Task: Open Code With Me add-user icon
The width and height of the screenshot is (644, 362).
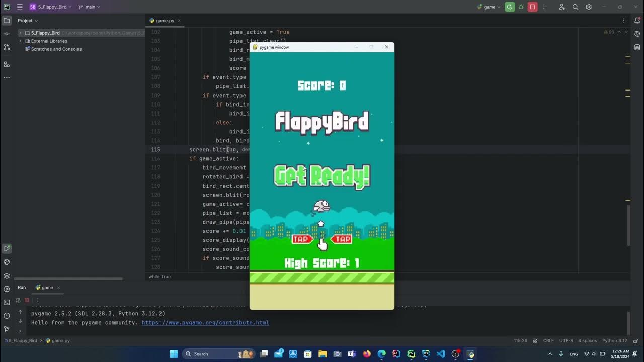Action: coord(562,7)
